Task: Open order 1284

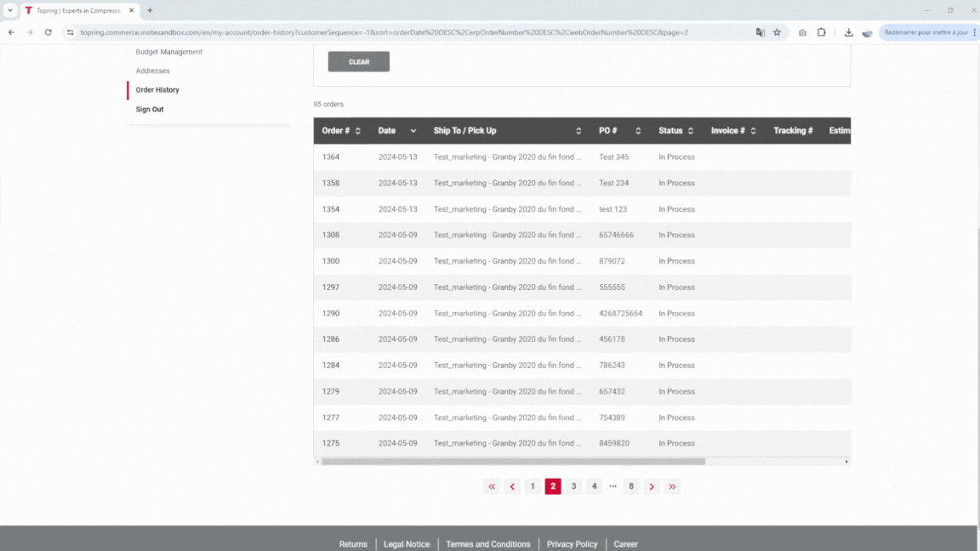Action: [x=331, y=366]
